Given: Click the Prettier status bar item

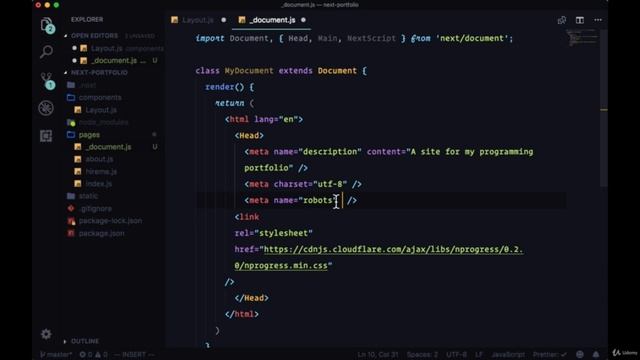Looking at the screenshot, I should 549,354.
